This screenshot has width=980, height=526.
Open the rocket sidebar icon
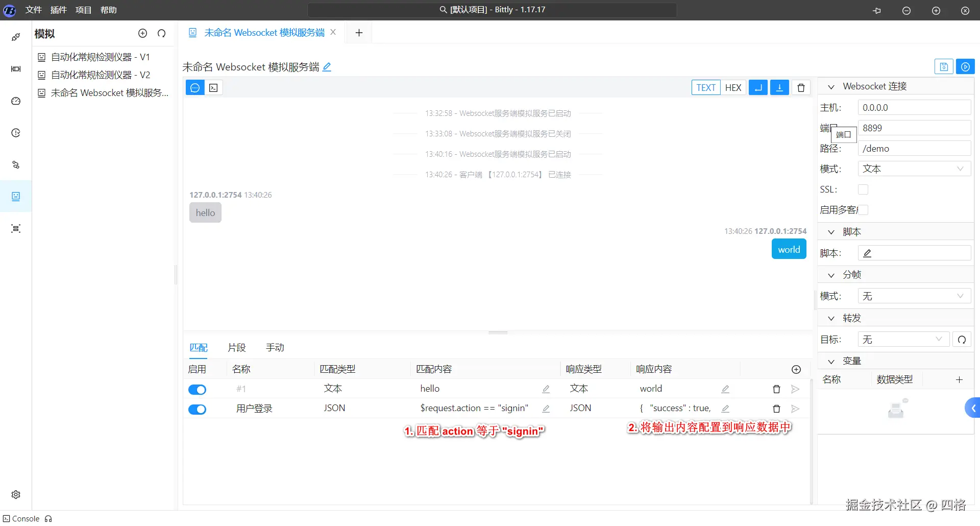(x=16, y=37)
